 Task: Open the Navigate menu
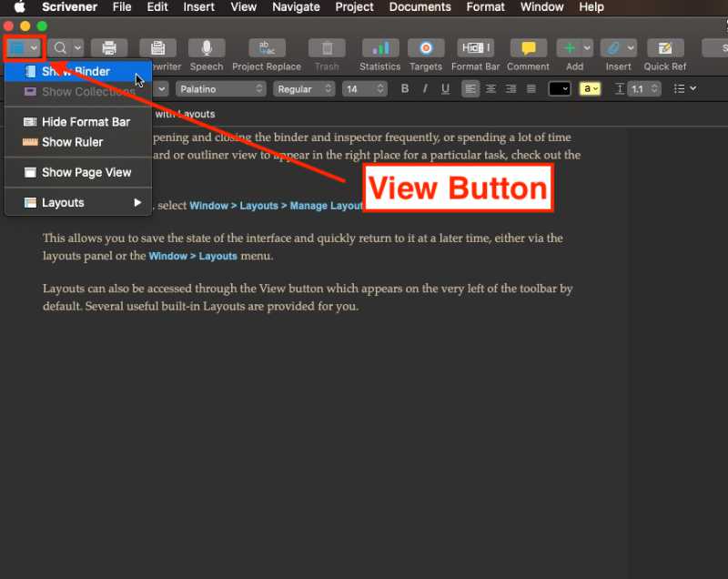coord(296,7)
